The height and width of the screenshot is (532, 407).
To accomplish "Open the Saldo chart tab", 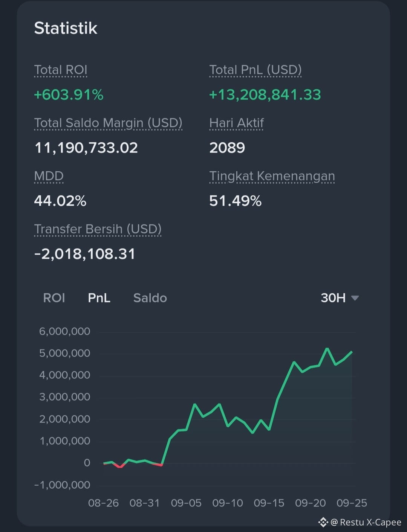I will (x=150, y=298).
